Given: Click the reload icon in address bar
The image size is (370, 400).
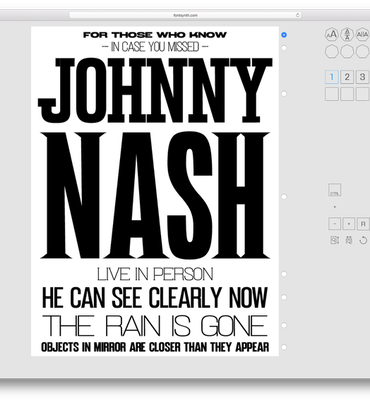Looking at the screenshot, I should tap(298, 15).
